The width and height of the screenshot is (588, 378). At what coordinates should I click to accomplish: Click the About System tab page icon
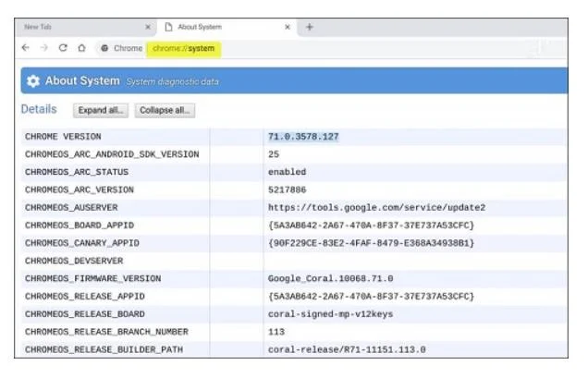(169, 27)
